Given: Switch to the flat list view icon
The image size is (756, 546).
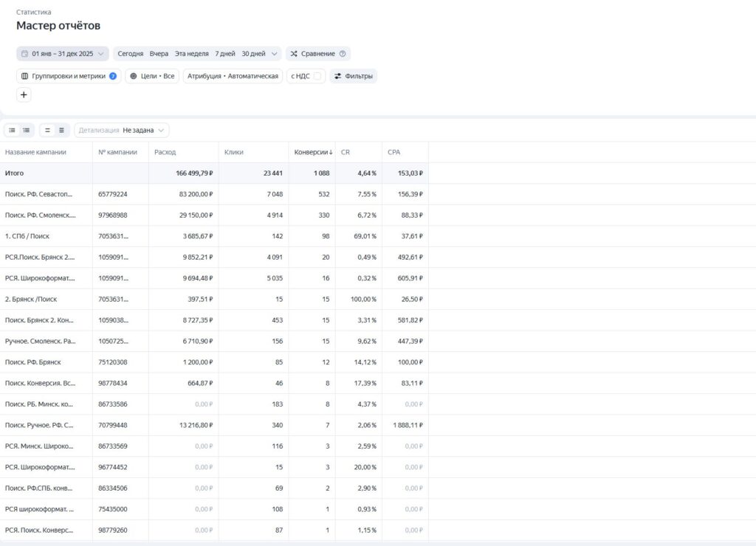Looking at the screenshot, I should pyautogui.click(x=12, y=130).
